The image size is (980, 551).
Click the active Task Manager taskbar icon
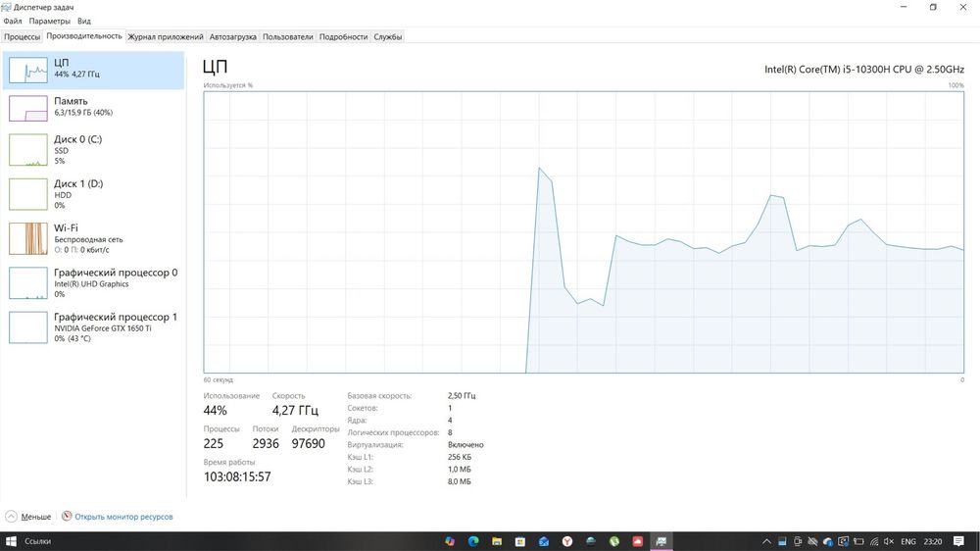(x=661, y=541)
